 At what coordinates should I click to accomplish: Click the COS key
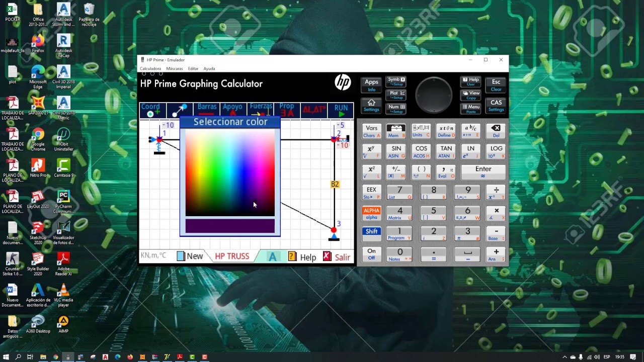(x=421, y=152)
